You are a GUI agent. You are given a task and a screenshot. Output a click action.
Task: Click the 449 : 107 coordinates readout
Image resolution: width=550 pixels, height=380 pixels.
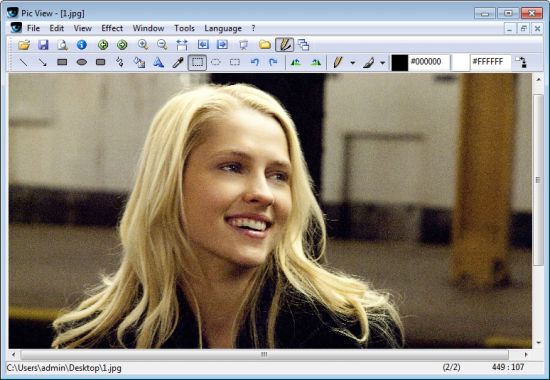pyautogui.click(x=508, y=367)
